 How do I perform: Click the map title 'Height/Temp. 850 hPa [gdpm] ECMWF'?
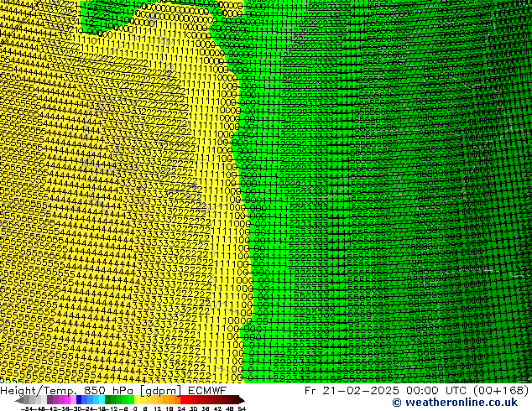click(113, 390)
